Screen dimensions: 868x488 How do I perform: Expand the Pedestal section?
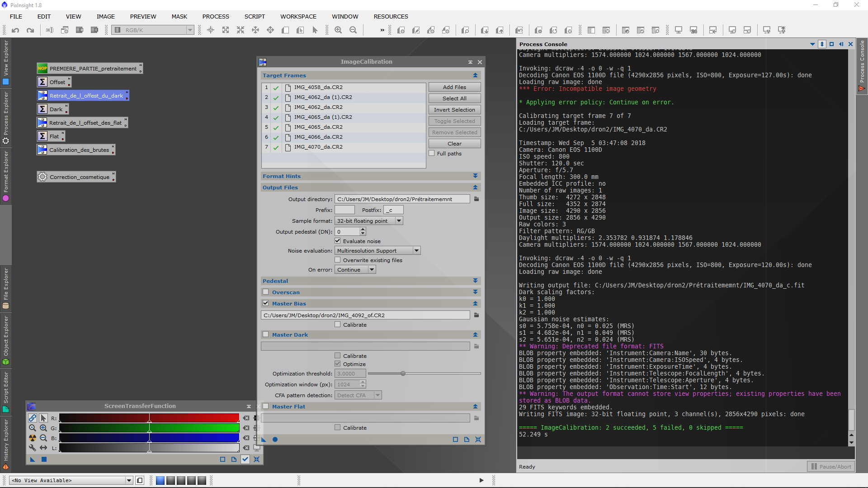[x=475, y=281]
